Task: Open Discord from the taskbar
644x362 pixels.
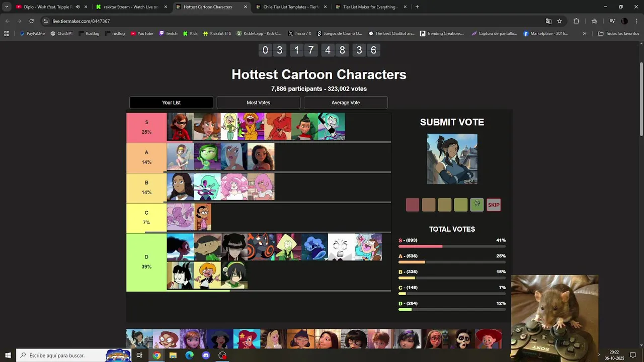Action: click(206, 355)
